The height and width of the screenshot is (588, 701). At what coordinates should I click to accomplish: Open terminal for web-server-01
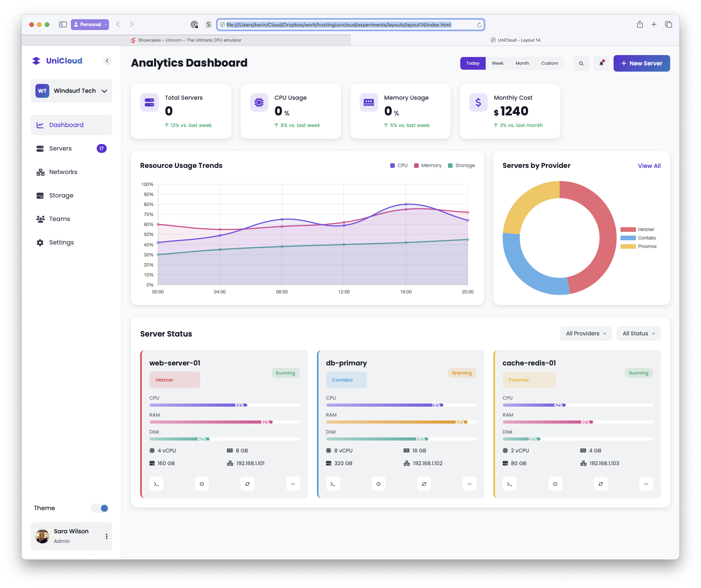[156, 484]
